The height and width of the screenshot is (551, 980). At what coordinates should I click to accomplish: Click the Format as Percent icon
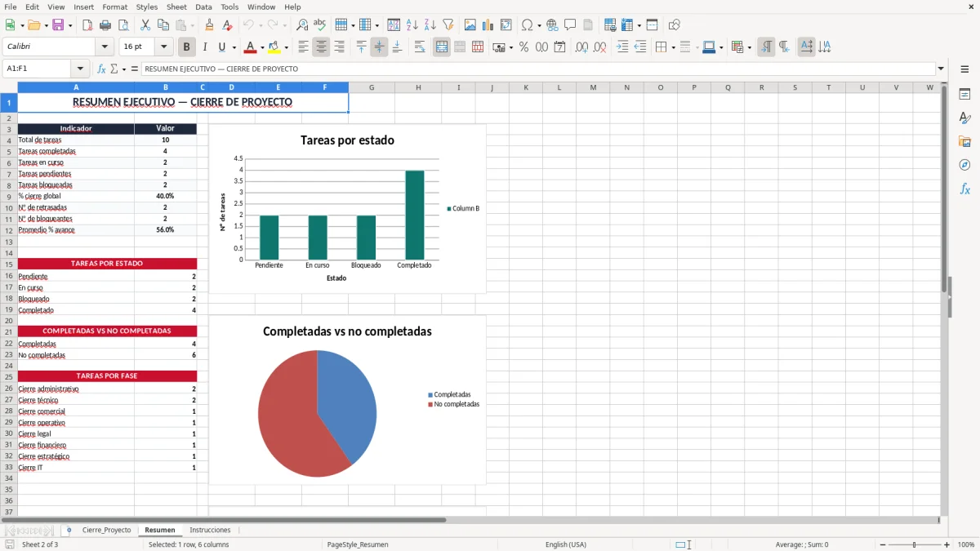[x=523, y=47]
